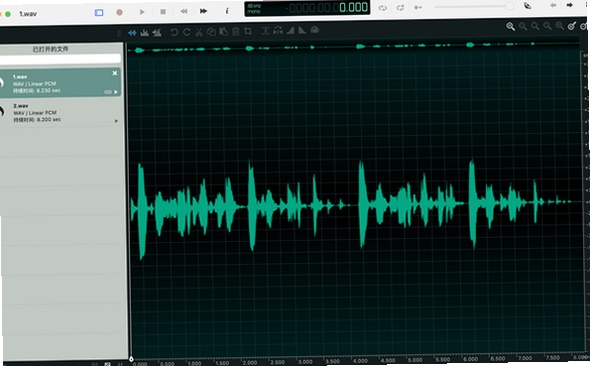Image resolution: width=590 pixels, height=366 pixels.
Task: Toggle the blue waveform view icon
Action: pyautogui.click(x=132, y=33)
